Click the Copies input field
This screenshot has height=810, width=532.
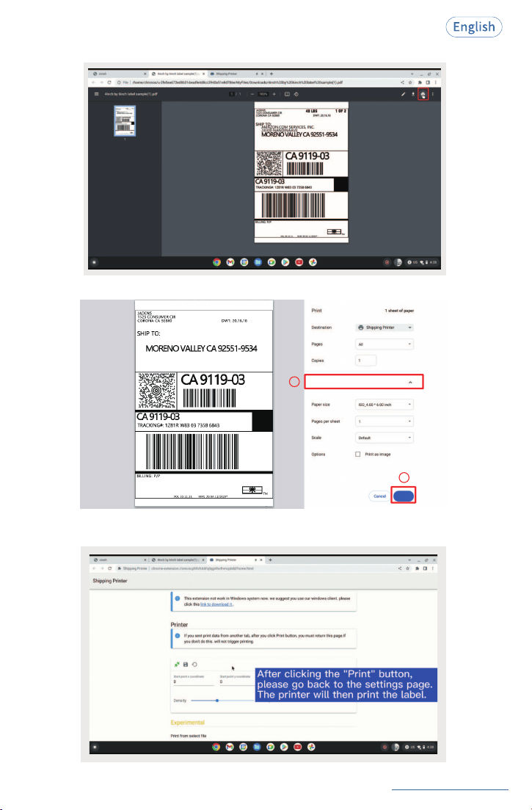(366, 361)
